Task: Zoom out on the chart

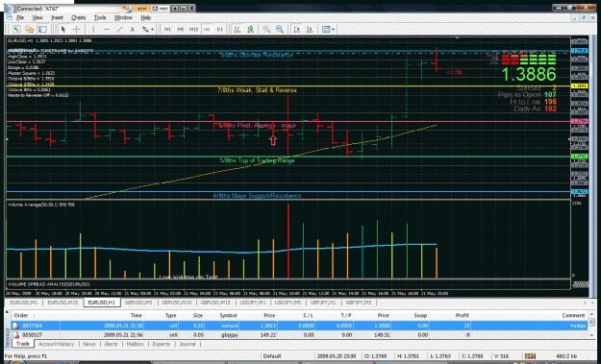Action: pos(280,29)
